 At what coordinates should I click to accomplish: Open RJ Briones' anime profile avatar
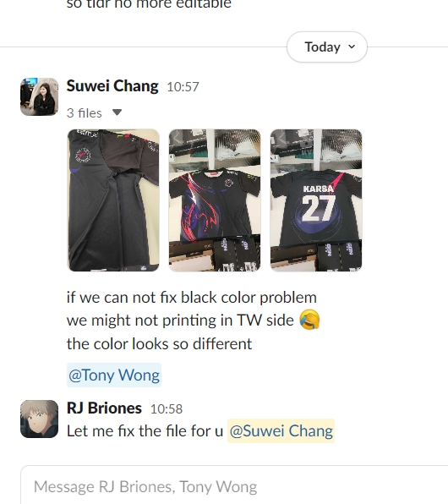pos(39,419)
